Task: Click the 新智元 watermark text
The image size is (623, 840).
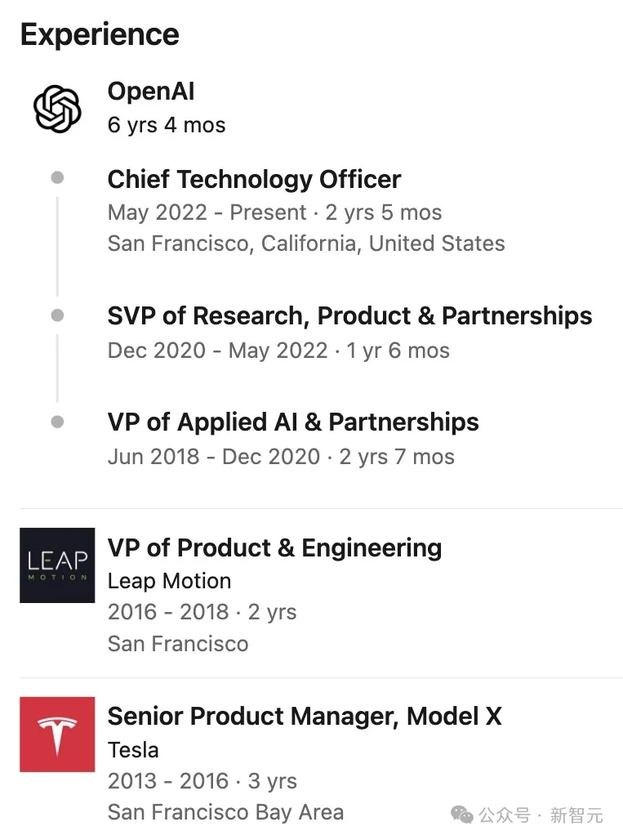Action: pyautogui.click(x=576, y=815)
